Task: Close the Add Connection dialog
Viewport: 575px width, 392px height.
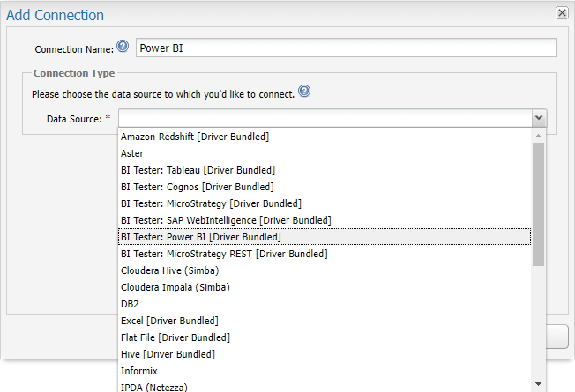Action: 562,13
